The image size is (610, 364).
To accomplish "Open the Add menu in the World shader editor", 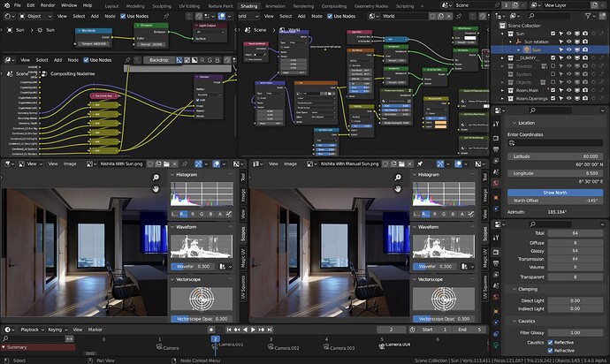I will 301,16.
